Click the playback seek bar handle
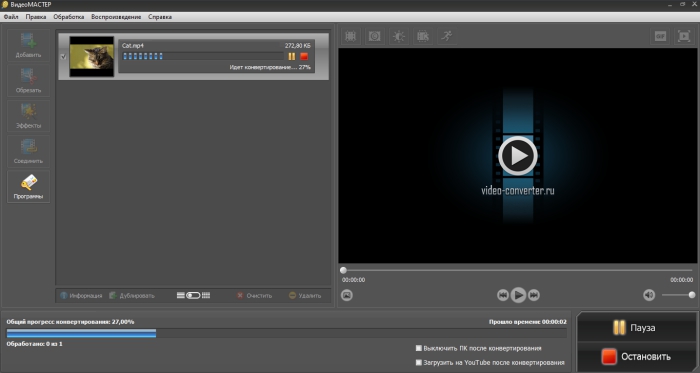This screenshot has height=373, width=700. [x=343, y=270]
